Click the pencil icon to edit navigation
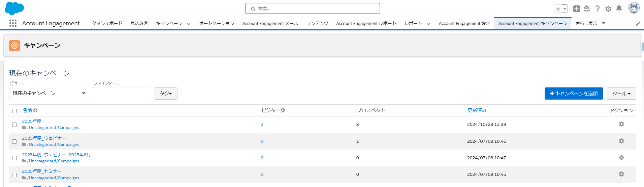Viewport: 644px width, 187px height. point(638,24)
